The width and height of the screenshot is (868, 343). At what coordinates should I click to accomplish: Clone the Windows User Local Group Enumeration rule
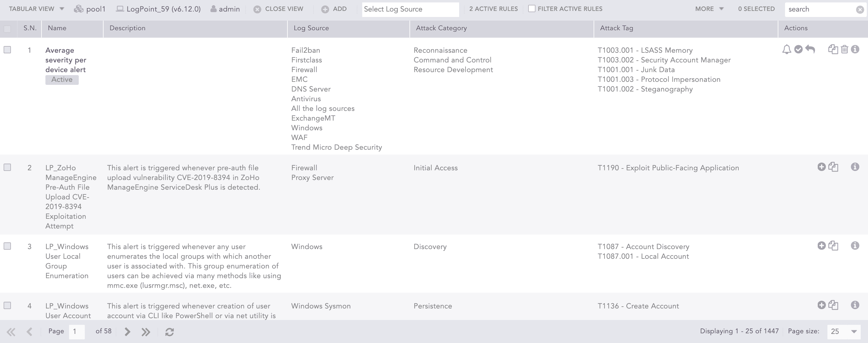pyautogui.click(x=833, y=246)
